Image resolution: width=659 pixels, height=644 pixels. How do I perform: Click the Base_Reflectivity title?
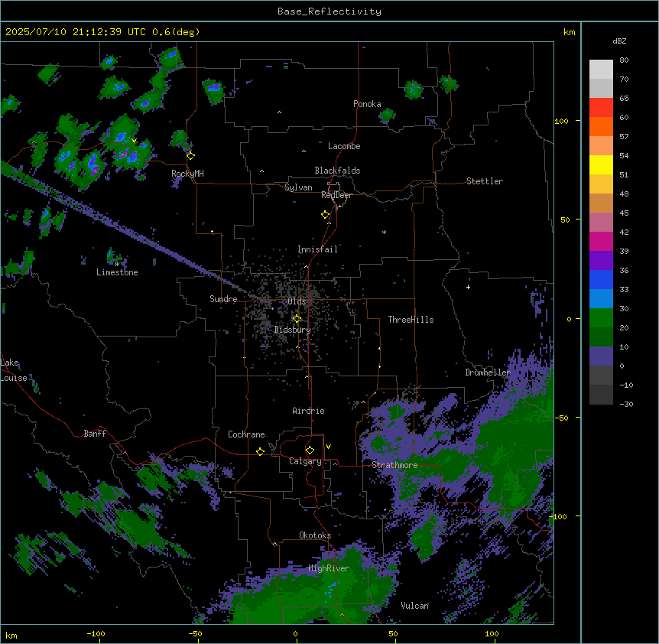(x=329, y=11)
